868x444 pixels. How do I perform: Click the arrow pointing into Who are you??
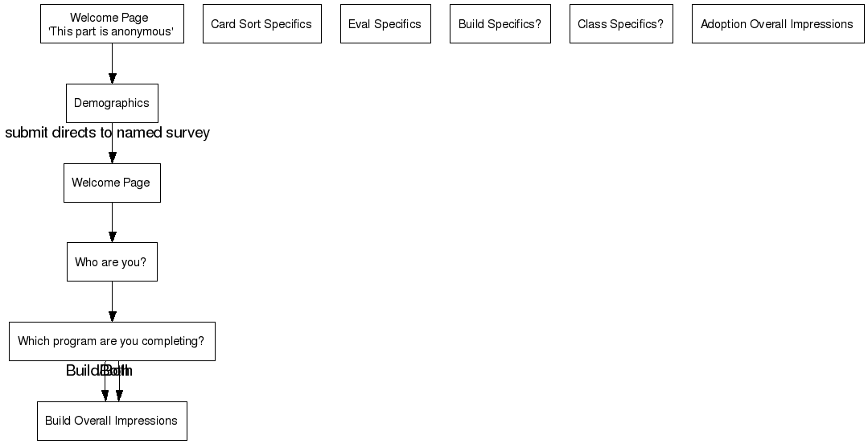coord(112,223)
